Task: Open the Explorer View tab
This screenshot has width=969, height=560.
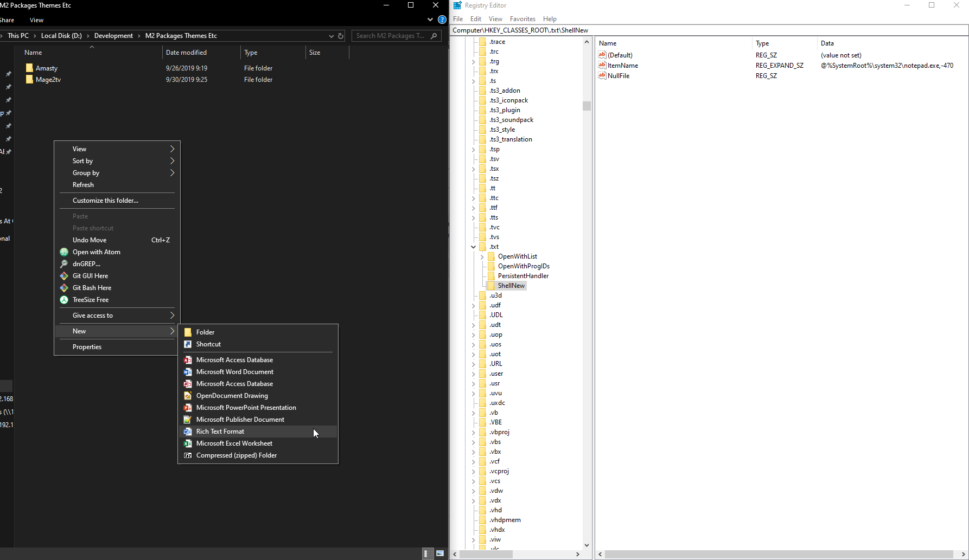Action: 36,20
